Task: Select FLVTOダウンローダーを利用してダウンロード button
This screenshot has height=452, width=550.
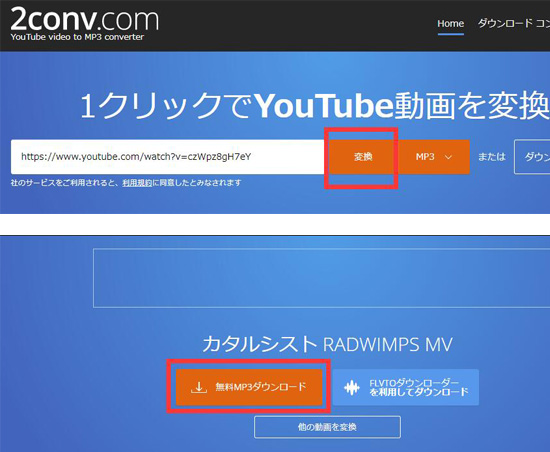Action: coord(406,387)
